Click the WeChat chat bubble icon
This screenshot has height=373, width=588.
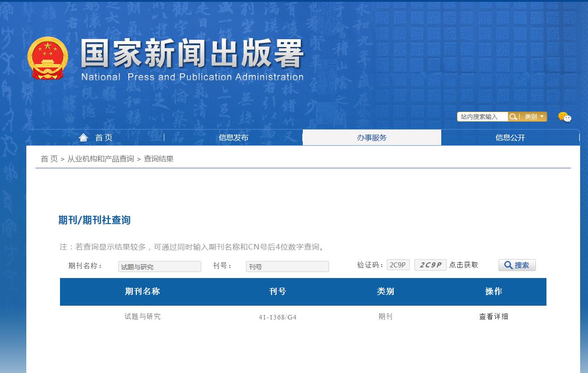tap(566, 117)
